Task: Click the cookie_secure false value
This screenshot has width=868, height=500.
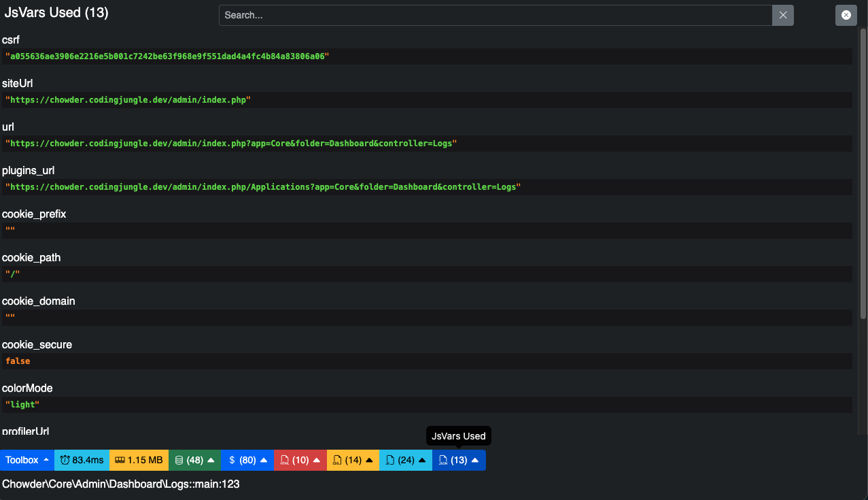Action: tap(18, 361)
